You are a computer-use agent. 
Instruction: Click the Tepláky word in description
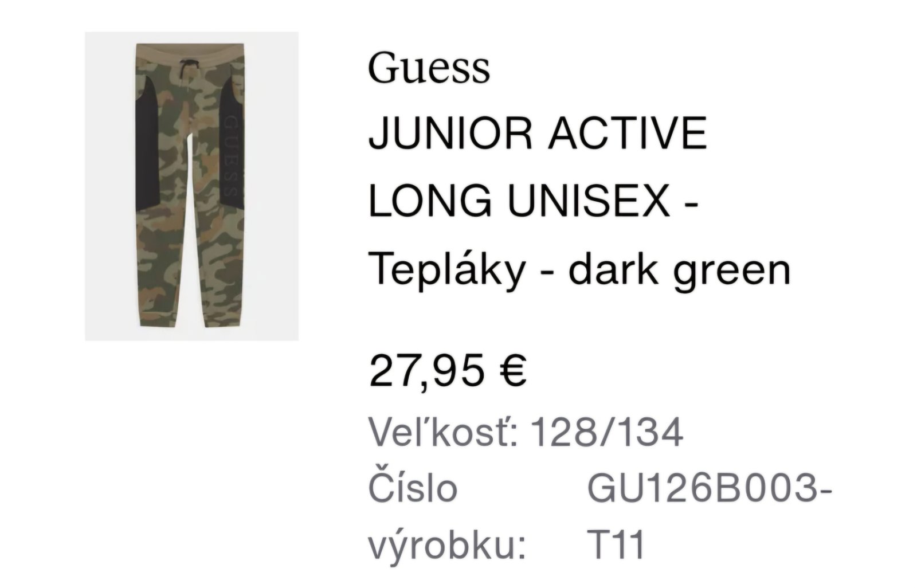[446, 269]
